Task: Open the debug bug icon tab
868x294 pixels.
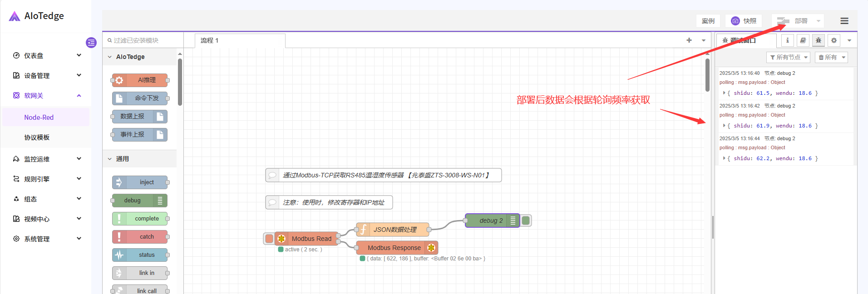Action: pos(819,40)
